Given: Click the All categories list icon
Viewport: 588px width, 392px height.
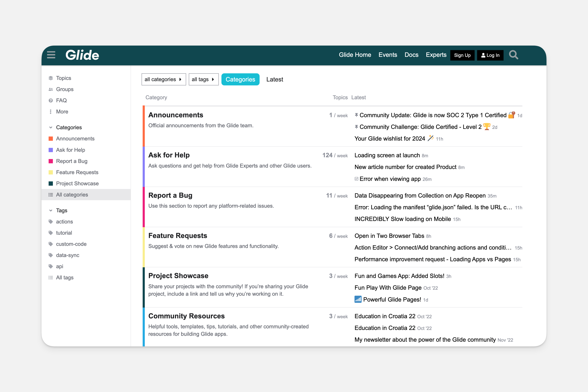Looking at the screenshot, I should [x=51, y=195].
